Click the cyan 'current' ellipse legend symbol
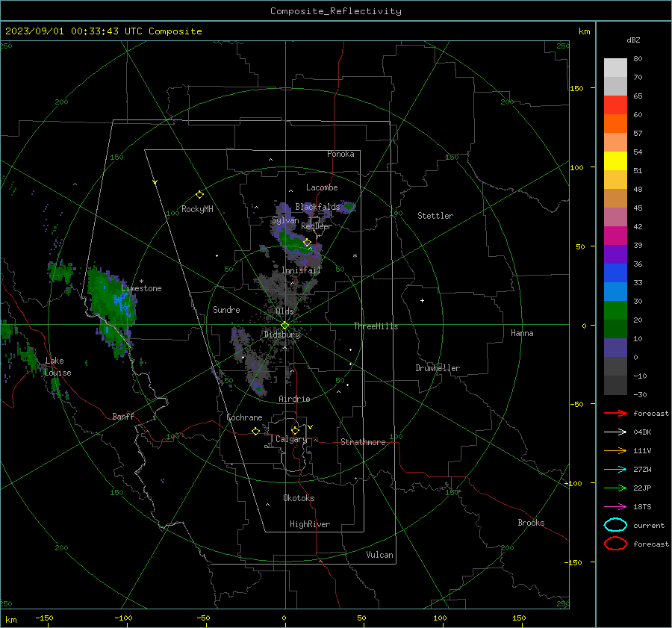This screenshot has width=672, height=628. click(615, 525)
